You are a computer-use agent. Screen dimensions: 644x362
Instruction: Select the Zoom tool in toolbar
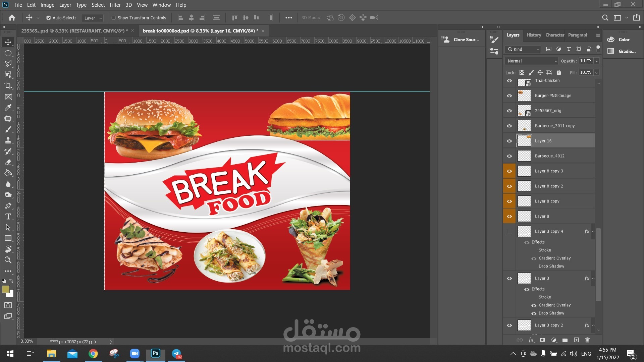8,260
